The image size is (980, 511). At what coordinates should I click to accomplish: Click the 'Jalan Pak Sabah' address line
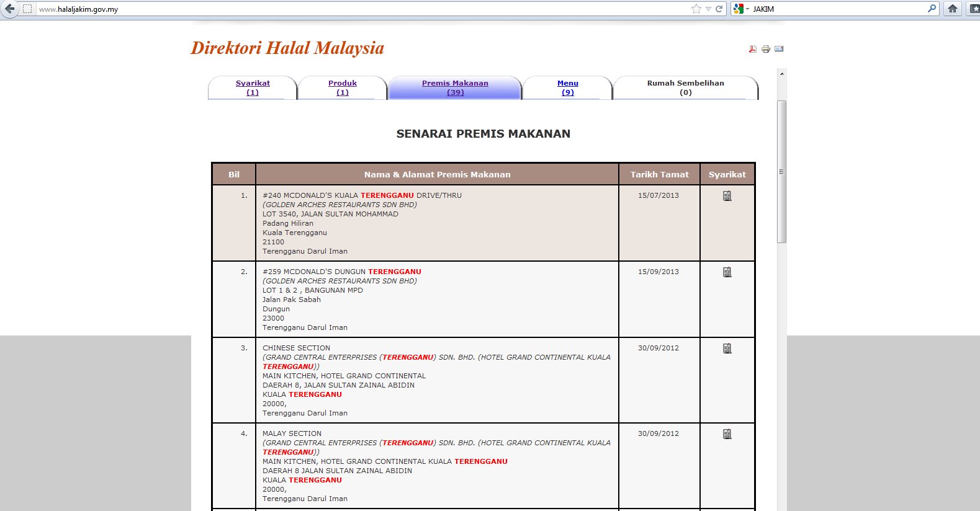tap(292, 300)
